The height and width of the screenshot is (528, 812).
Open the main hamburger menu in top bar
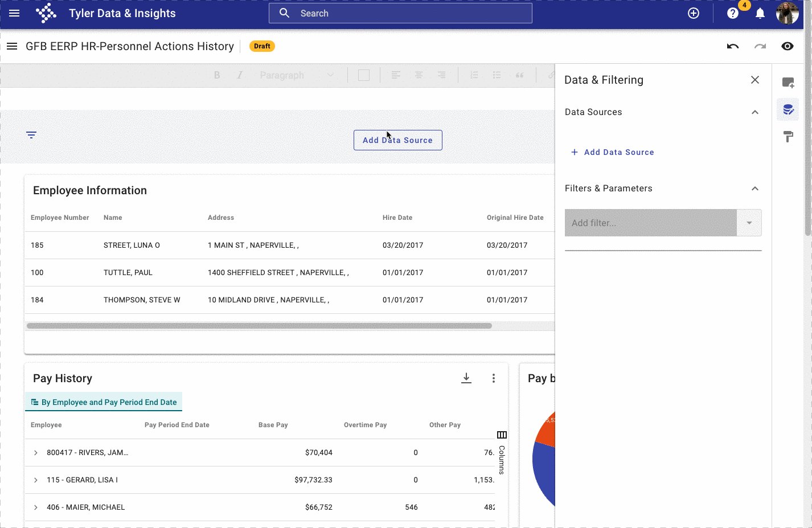point(14,13)
